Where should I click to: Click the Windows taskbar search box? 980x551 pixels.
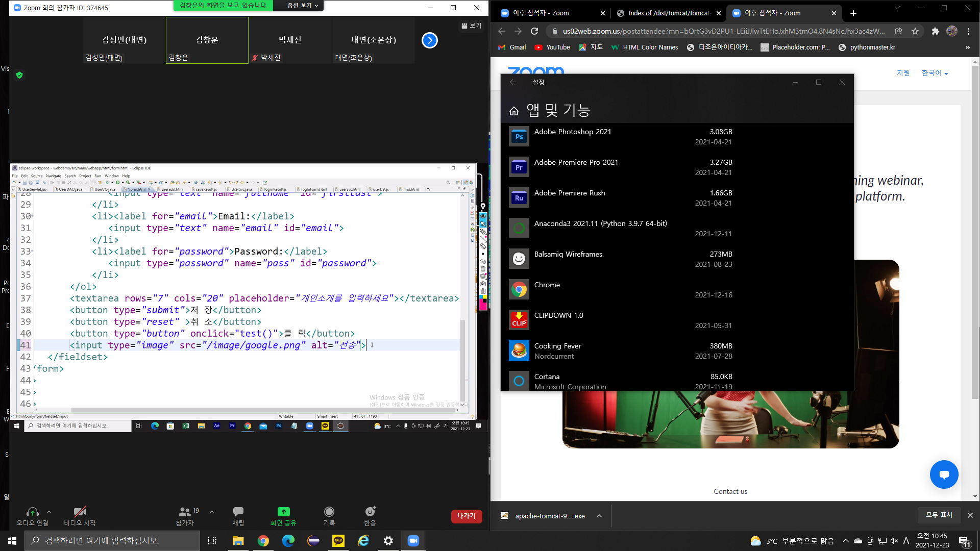pyautogui.click(x=112, y=541)
